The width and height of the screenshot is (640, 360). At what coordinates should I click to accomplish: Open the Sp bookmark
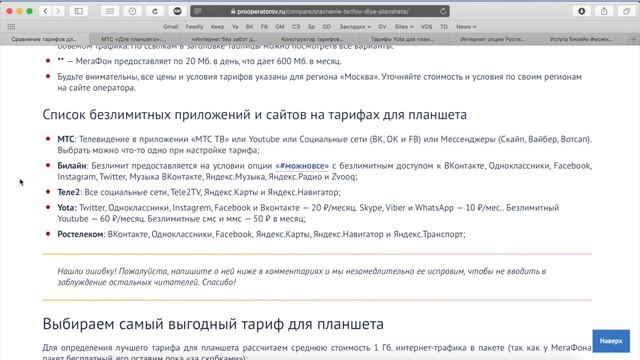click(311, 27)
